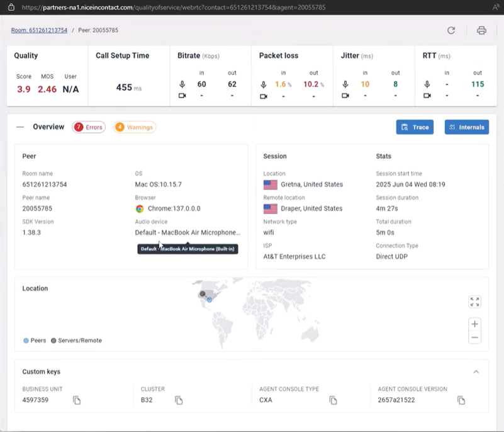Open the Trace view
504x432 pixels.
415,127
